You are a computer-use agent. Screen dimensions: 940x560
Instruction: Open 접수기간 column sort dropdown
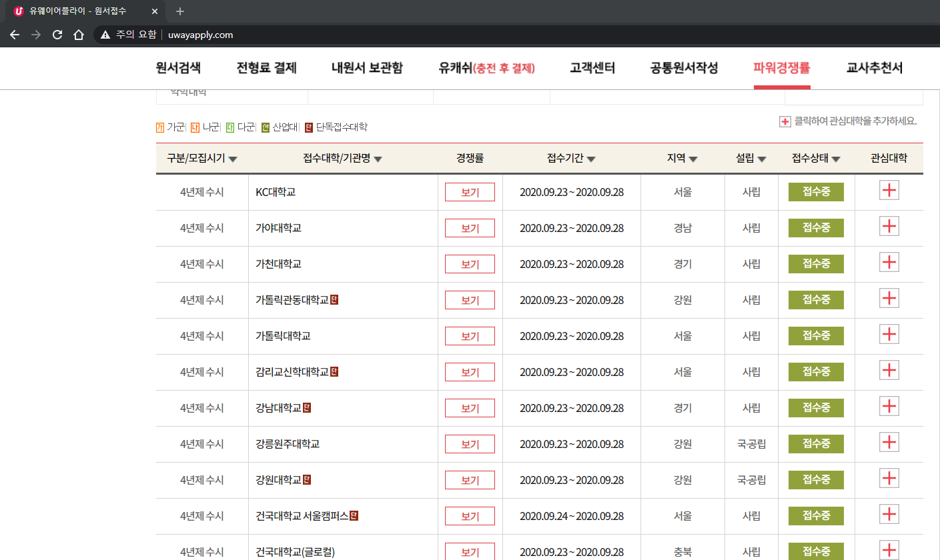point(591,159)
